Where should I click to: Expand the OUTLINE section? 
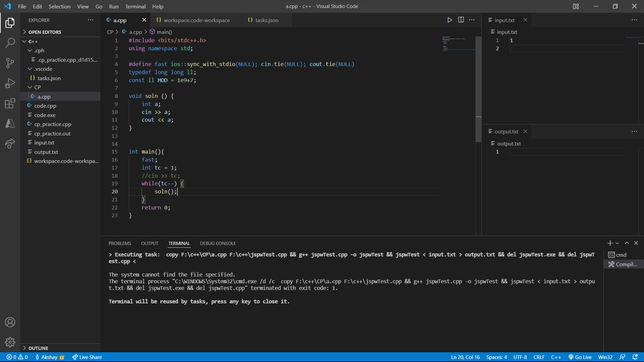[x=38, y=348]
